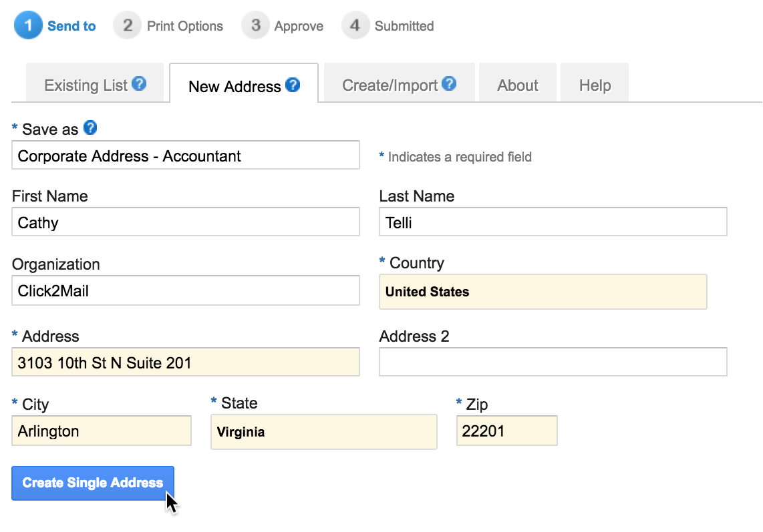Screen dimensions: 763x532
Task: Click the Zip label text
Action: [x=477, y=405]
